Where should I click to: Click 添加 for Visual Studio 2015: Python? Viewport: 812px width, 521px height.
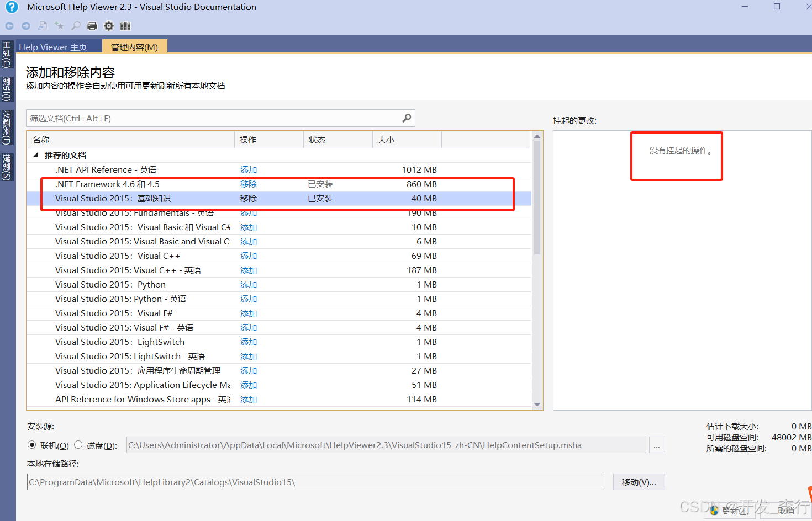[x=249, y=285]
